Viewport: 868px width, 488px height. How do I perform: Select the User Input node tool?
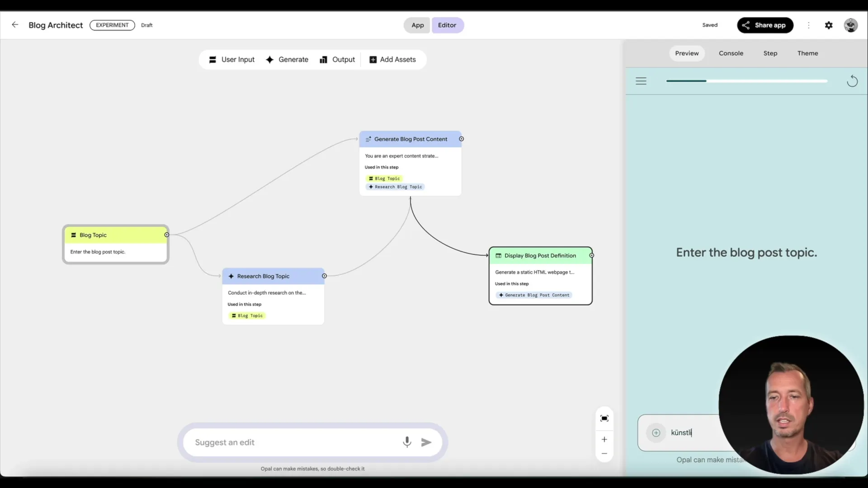click(x=231, y=59)
